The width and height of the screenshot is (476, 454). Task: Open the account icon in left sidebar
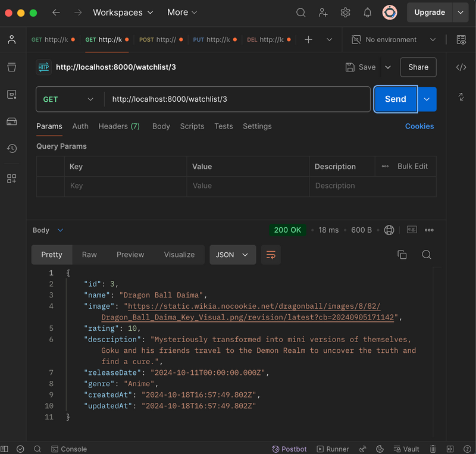pos(11,39)
